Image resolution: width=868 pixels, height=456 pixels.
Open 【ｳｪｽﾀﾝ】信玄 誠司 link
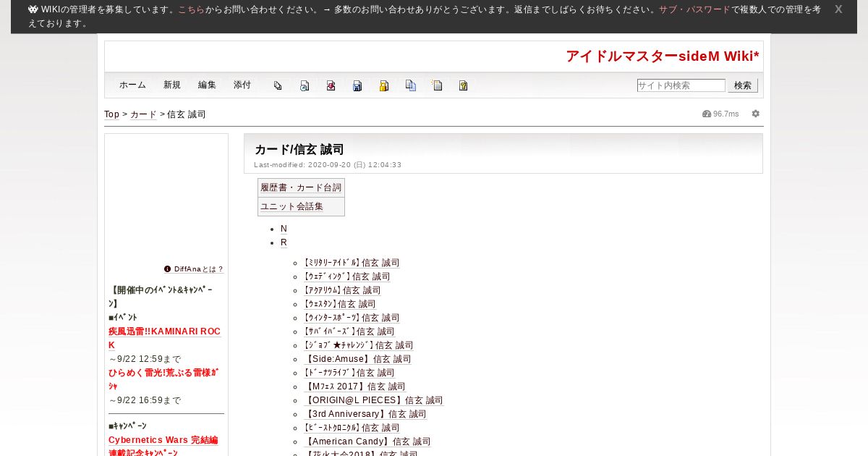click(x=339, y=305)
